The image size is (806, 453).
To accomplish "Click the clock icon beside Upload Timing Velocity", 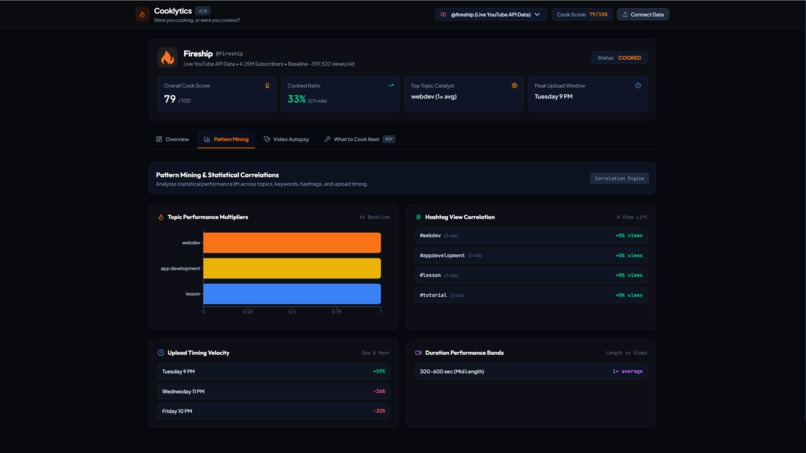I will (160, 353).
